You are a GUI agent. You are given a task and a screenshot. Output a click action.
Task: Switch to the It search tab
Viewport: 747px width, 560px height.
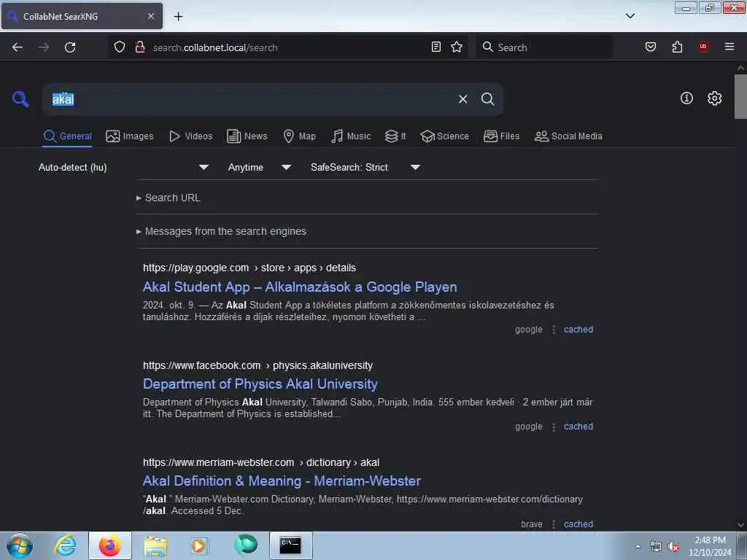[395, 136]
